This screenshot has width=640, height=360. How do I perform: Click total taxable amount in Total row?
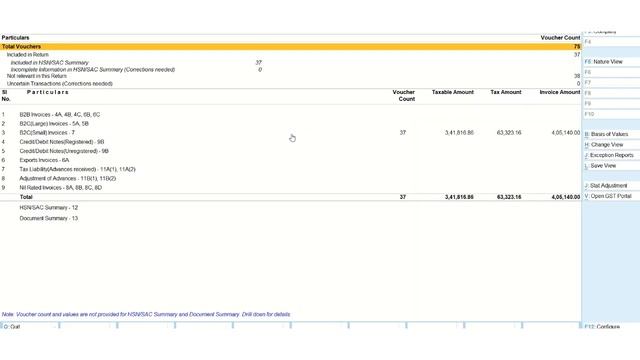pos(459,197)
